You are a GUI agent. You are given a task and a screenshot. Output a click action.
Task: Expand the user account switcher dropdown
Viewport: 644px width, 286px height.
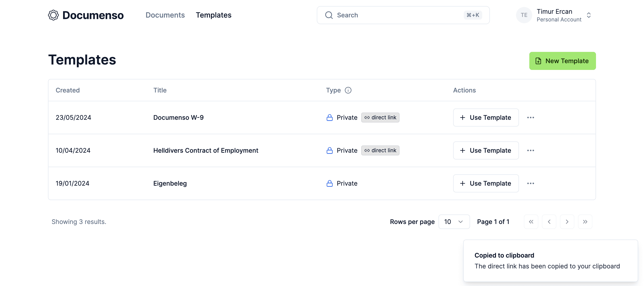[x=589, y=15]
